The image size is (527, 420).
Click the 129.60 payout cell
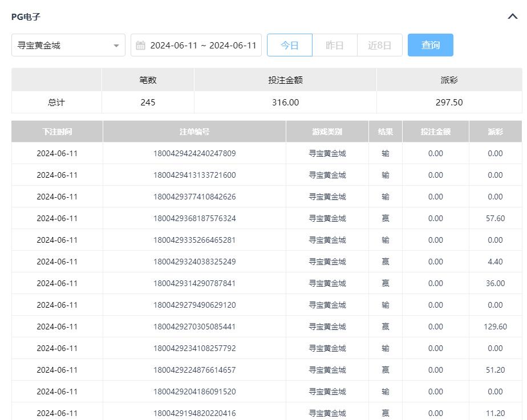click(495, 327)
